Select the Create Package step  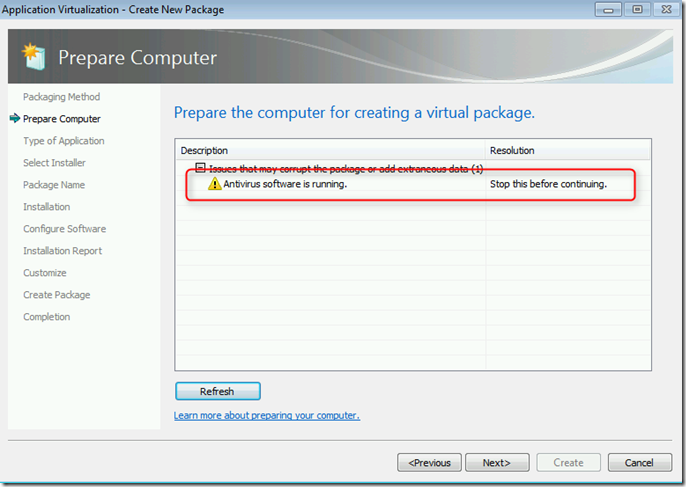pos(56,295)
